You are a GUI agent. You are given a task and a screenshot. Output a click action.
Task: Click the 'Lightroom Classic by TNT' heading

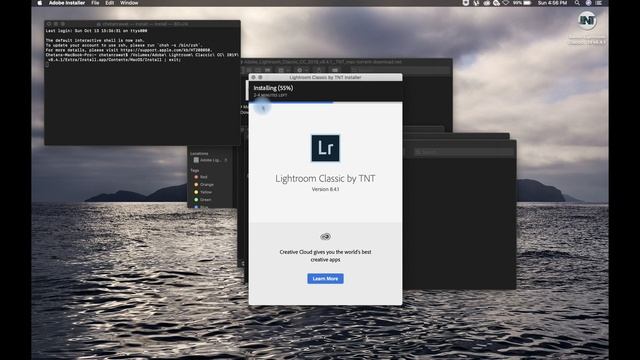[x=325, y=178]
